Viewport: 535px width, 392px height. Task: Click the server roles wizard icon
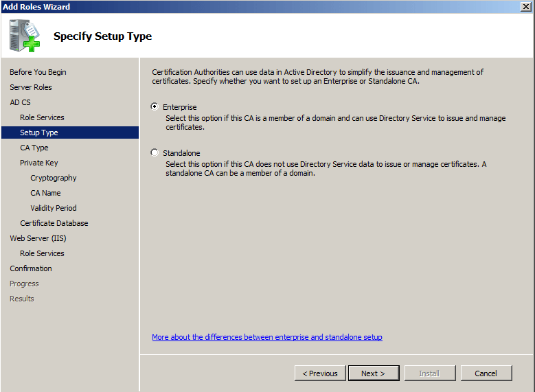click(25, 36)
